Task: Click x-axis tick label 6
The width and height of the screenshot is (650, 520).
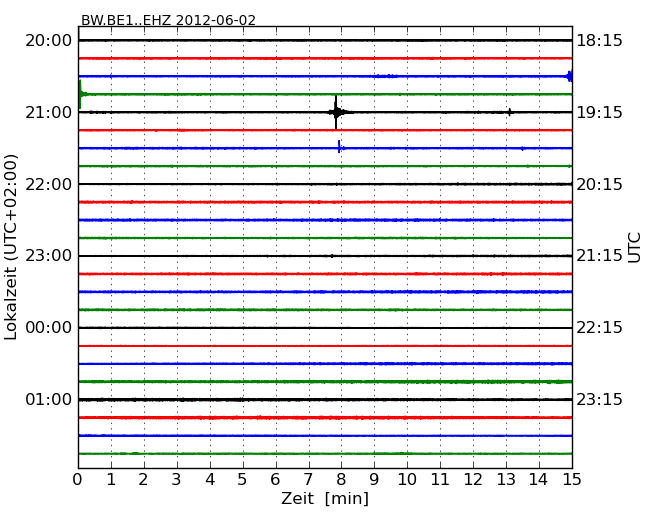Action: click(x=275, y=480)
